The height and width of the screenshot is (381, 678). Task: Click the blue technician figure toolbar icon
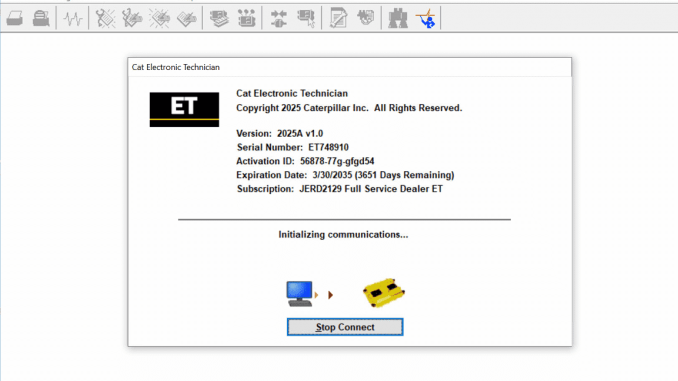pyautogui.click(x=425, y=19)
